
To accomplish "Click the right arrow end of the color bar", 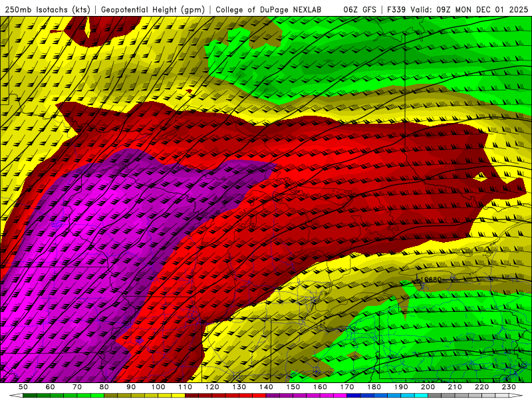I will pyautogui.click(x=516, y=396).
